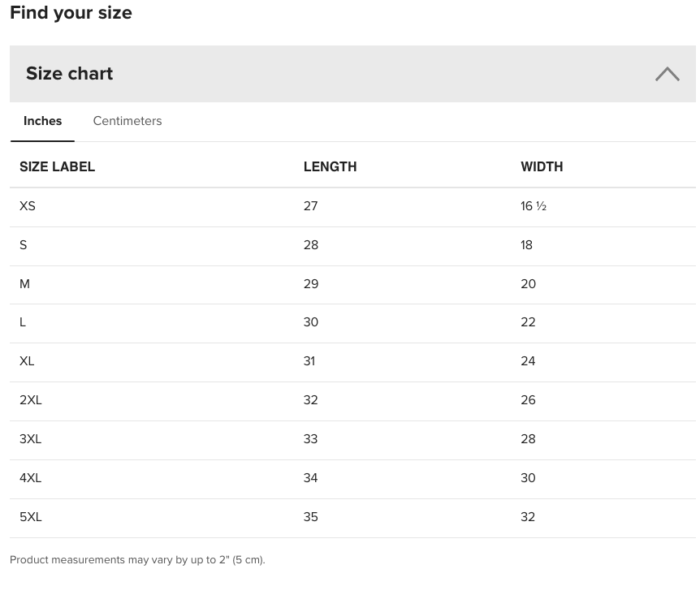This screenshot has width=700, height=595.
Task: Select the 3XL size row label
Action: 30,439
